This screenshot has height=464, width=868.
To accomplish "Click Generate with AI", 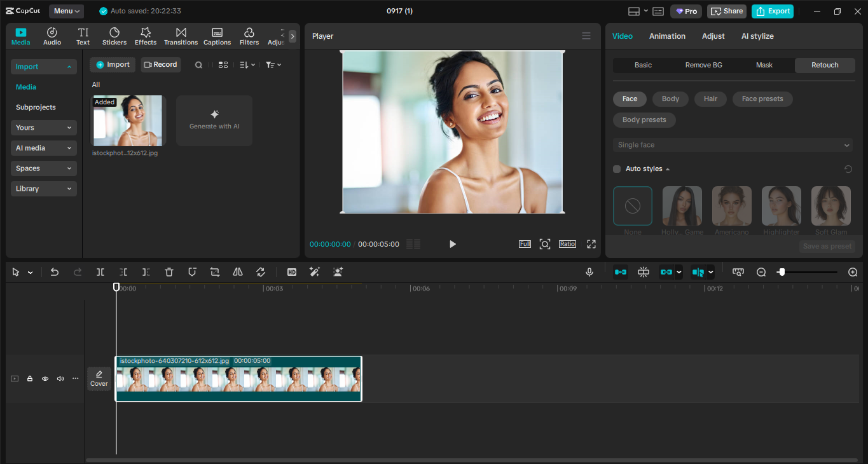I will coord(214,121).
